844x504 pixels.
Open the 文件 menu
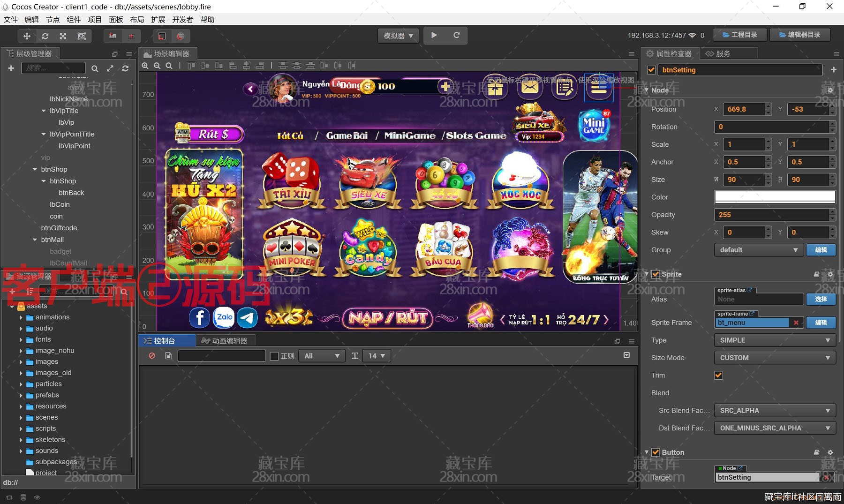10,20
